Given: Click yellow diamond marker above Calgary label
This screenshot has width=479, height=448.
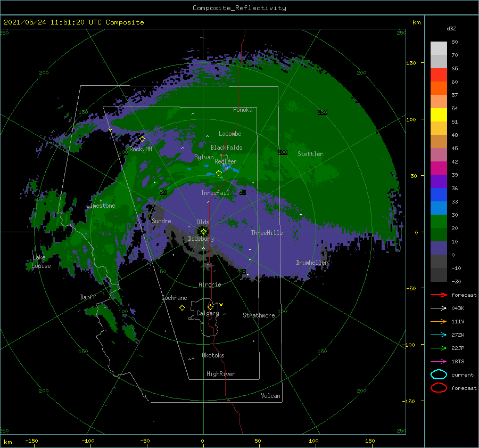Looking at the screenshot, I should (x=210, y=307).
